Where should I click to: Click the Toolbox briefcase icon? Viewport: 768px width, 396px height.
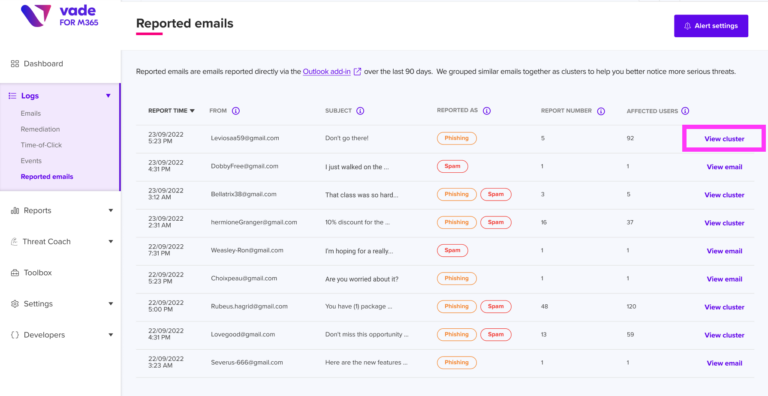click(15, 273)
